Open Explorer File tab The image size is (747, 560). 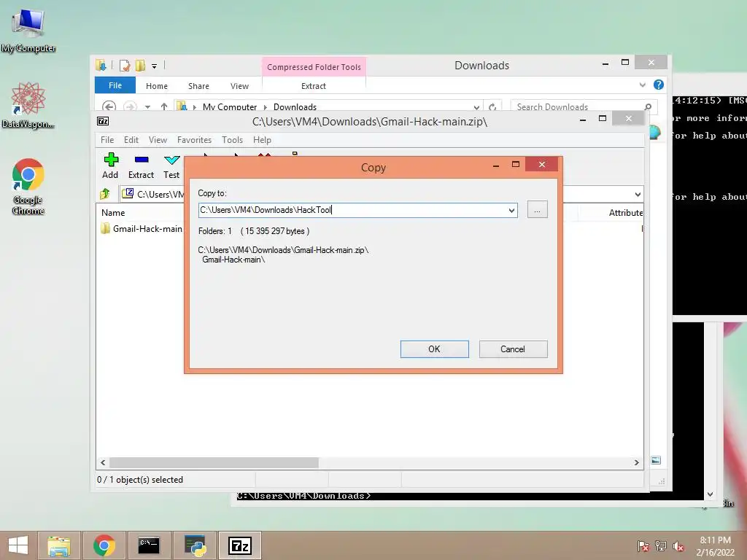[115, 85]
